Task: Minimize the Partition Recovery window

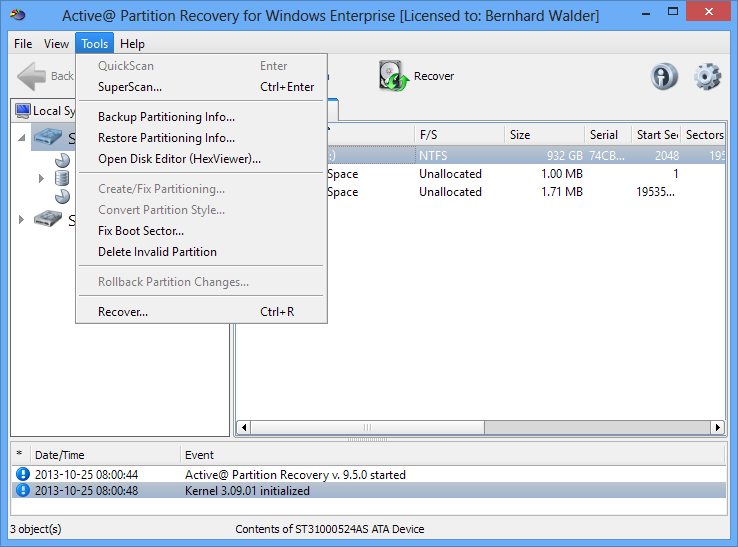Action: [x=646, y=14]
